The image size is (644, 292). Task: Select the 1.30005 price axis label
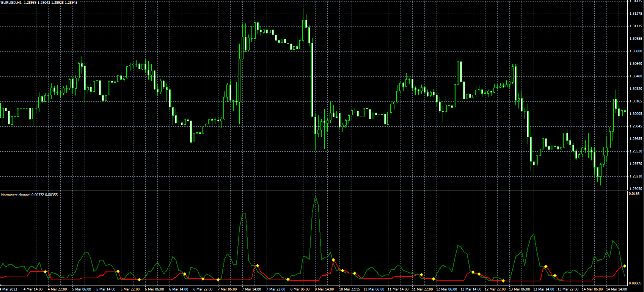pos(636,114)
